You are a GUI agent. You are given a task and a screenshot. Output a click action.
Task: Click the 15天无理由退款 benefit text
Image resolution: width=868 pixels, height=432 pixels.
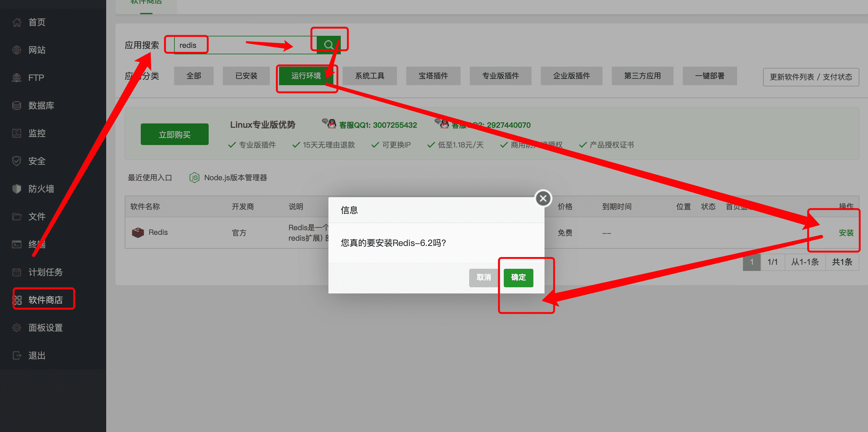coord(329,145)
